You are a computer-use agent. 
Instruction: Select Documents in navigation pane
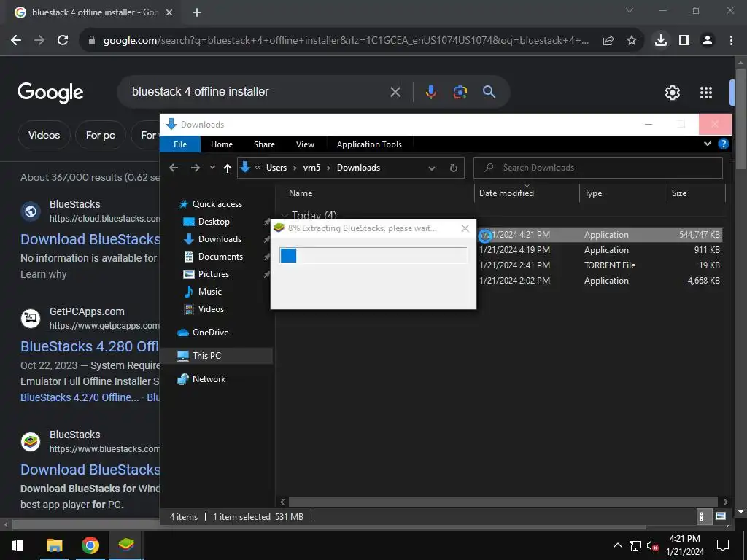220,257
